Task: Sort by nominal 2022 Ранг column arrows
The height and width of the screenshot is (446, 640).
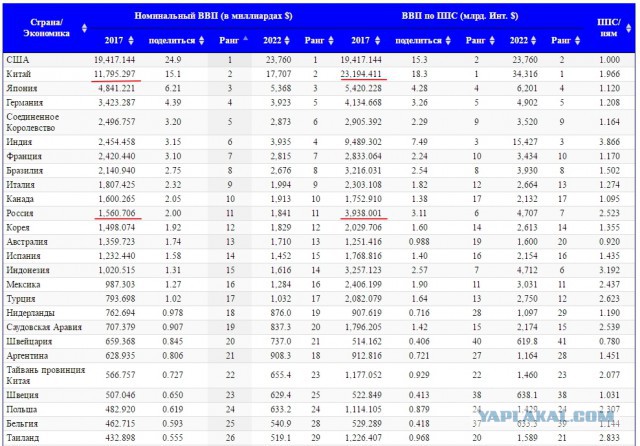Action: pos(331,40)
